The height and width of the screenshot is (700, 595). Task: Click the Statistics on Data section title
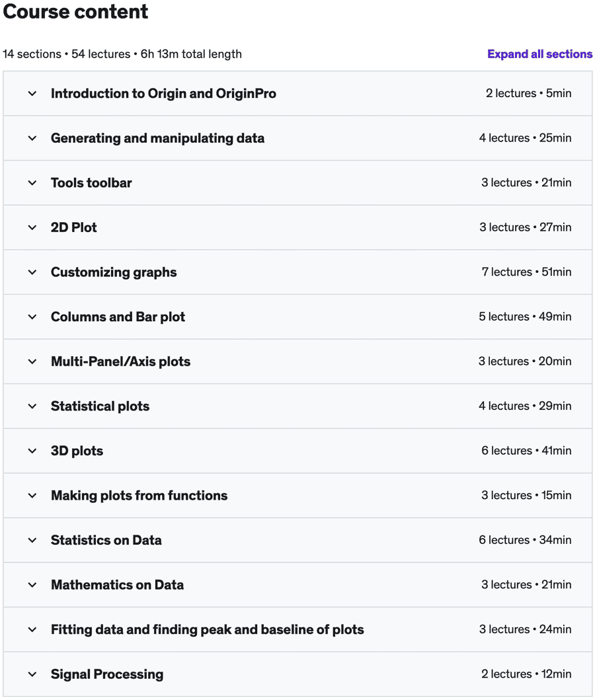pos(106,540)
